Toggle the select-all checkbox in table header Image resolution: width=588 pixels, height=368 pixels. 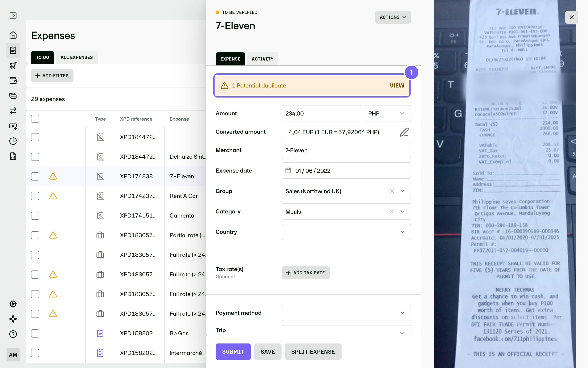(35, 119)
